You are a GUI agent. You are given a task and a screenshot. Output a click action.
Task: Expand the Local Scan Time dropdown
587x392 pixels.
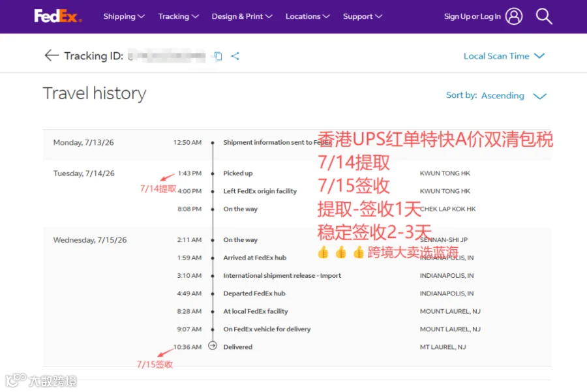pyautogui.click(x=504, y=56)
